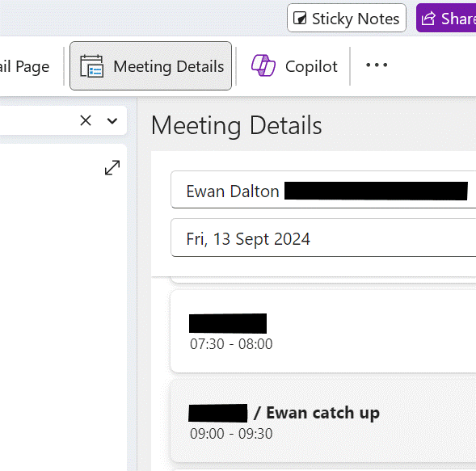Click the purple Share button

446,18
